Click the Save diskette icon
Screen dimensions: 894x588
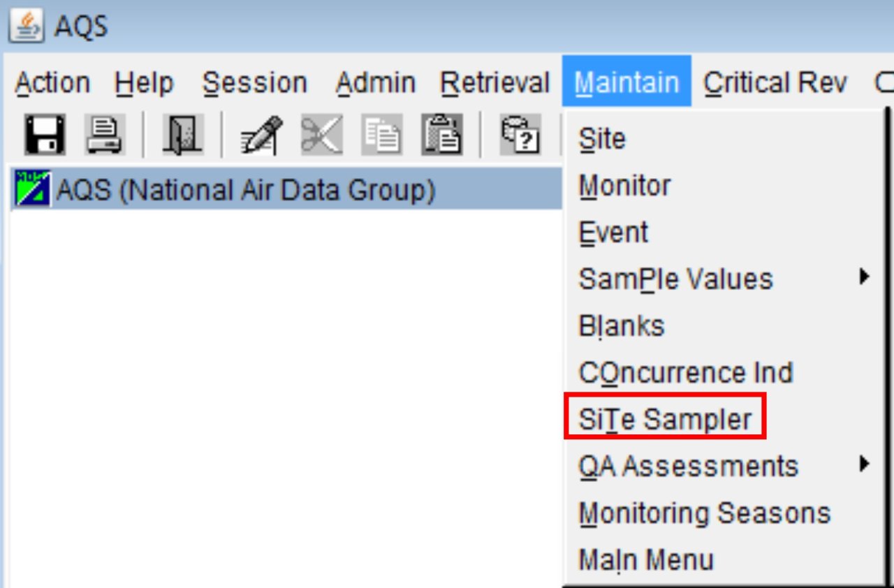45,135
